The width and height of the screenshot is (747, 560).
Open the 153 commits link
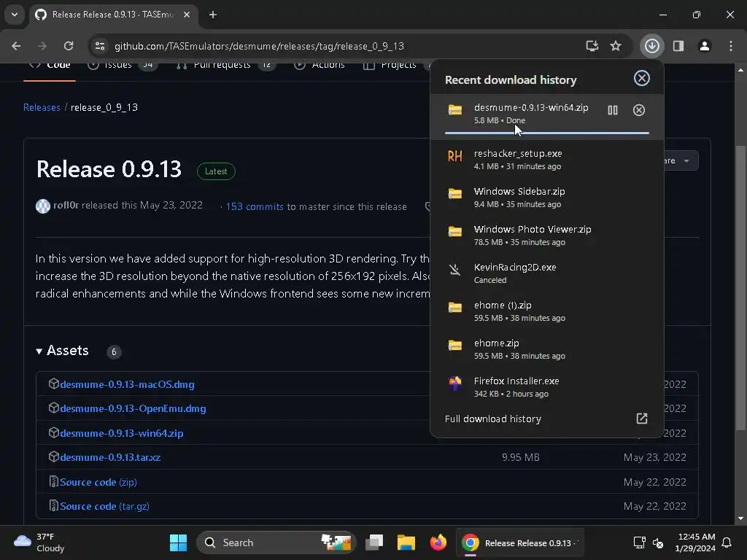click(x=255, y=206)
